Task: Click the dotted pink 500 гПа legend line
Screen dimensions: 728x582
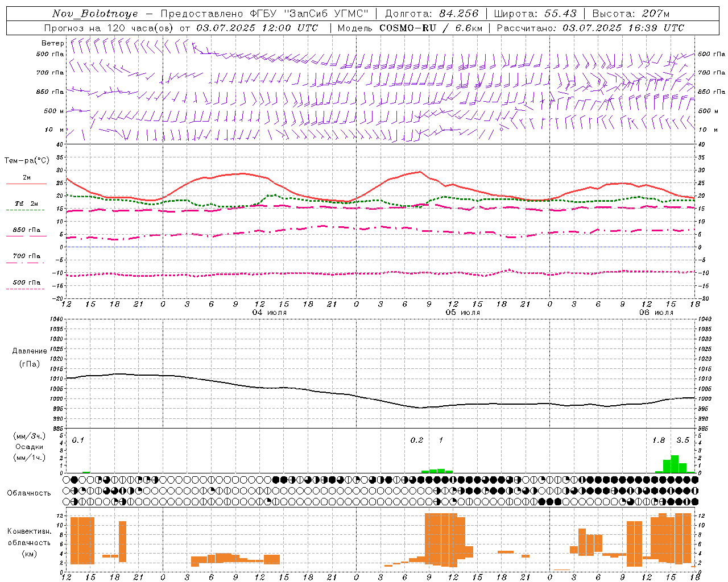Action: [x=26, y=289]
